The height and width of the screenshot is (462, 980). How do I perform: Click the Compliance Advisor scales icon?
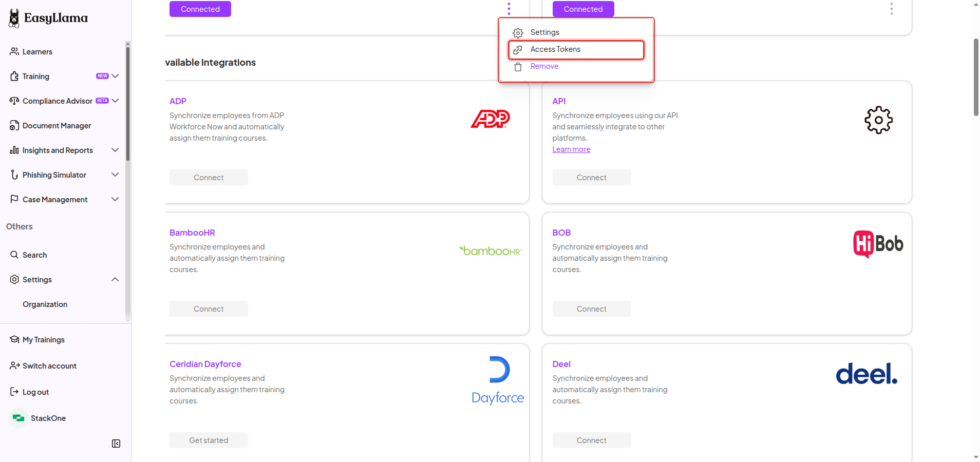click(x=14, y=101)
